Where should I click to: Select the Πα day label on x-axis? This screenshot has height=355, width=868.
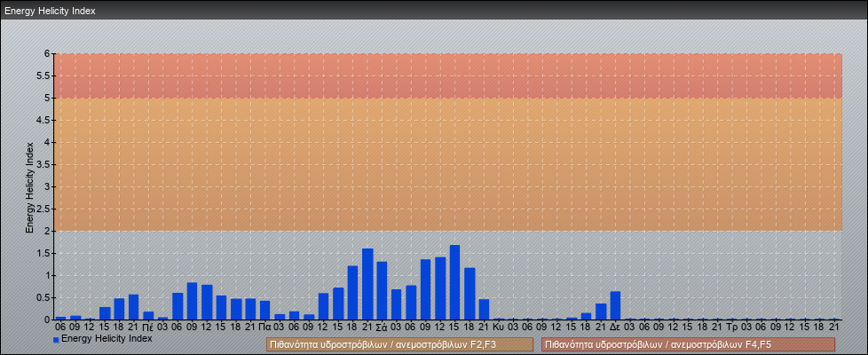(264, 327)
